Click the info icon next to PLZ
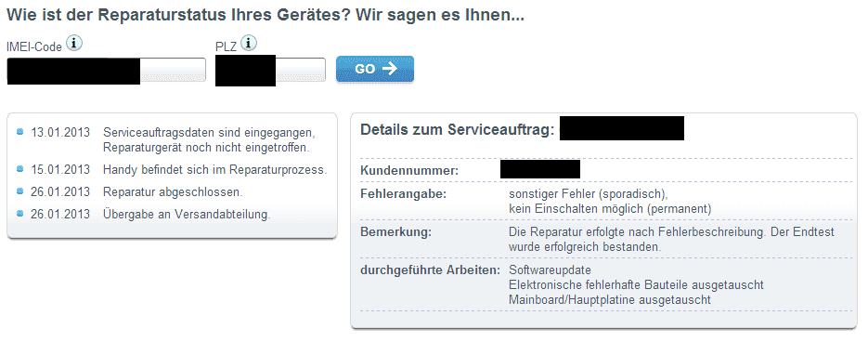 coord(249,44)
